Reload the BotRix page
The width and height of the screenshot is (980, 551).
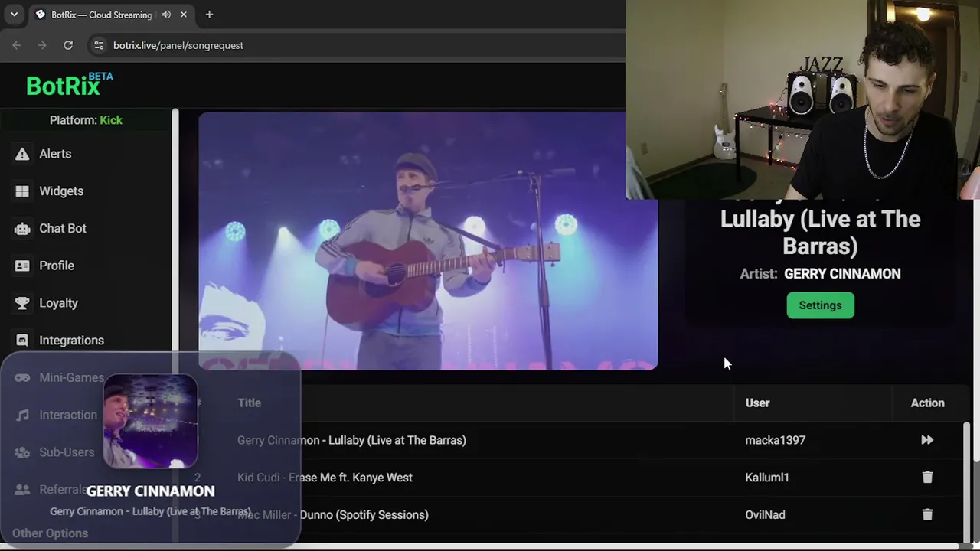68,45
